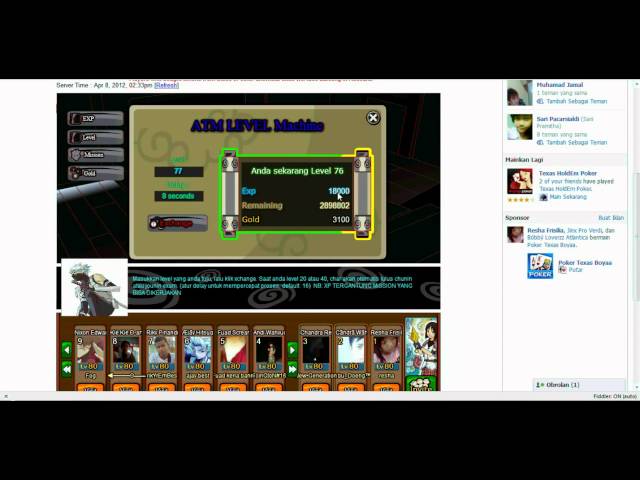This screenshot has width=640, height=480.
Task: Click Main Sekarang for Texas HoldEm Poker
Action: point(568,197)
